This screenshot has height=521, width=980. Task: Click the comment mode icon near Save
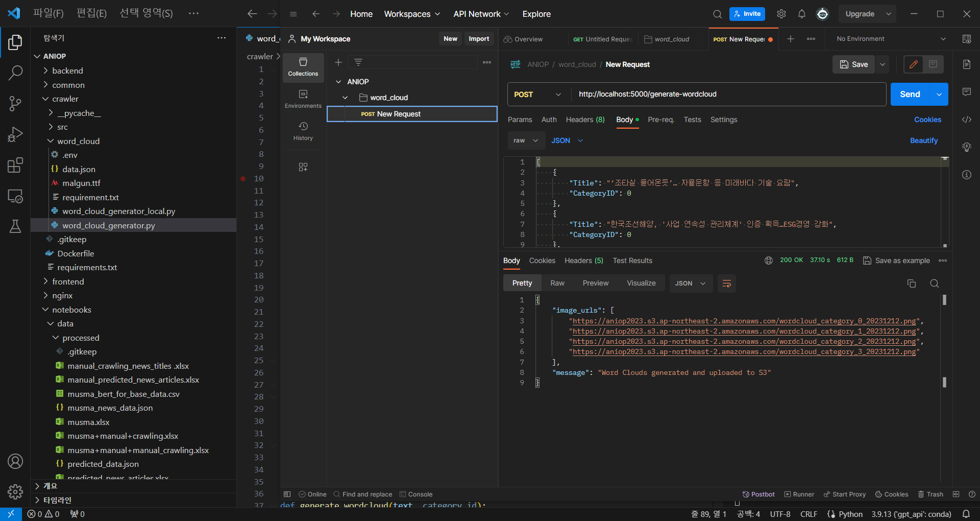[x=933, y=64]
